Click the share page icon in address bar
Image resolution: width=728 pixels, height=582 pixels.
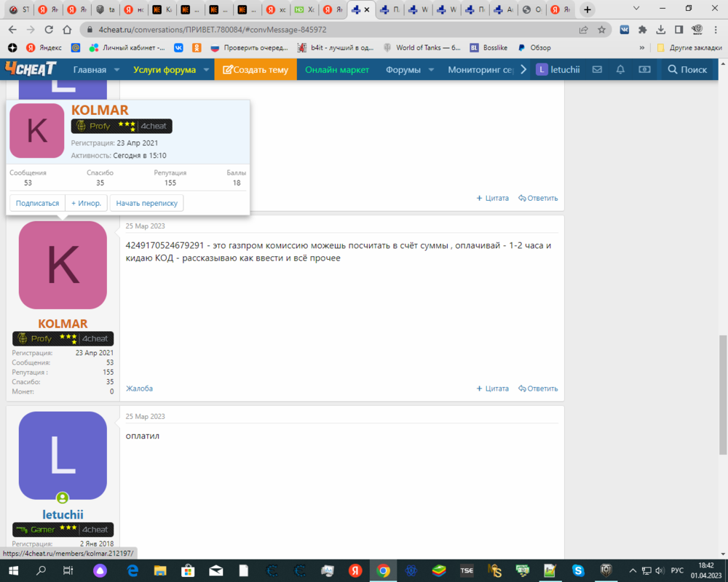pos(583,30)
